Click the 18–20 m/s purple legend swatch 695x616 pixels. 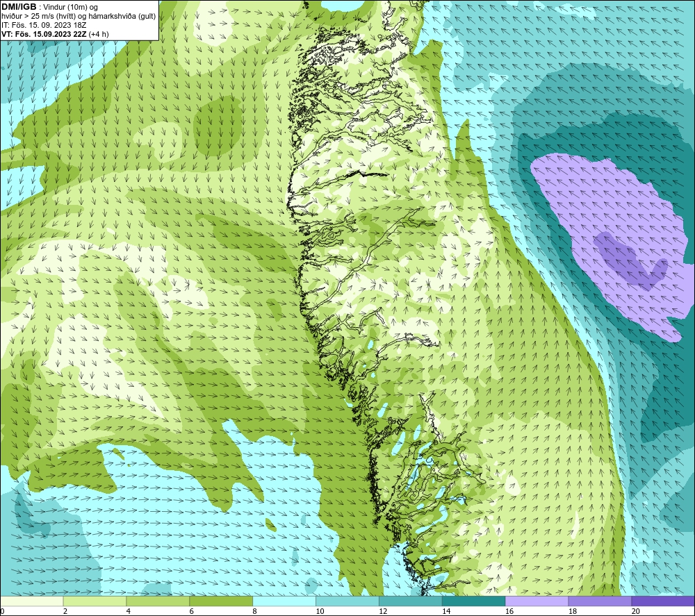pos(600,601)
